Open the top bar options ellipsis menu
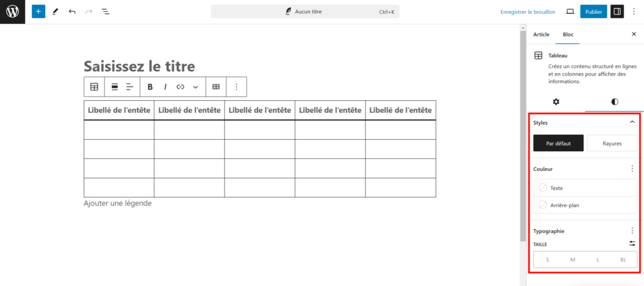The image size is (644, 286). pos(634,11)
